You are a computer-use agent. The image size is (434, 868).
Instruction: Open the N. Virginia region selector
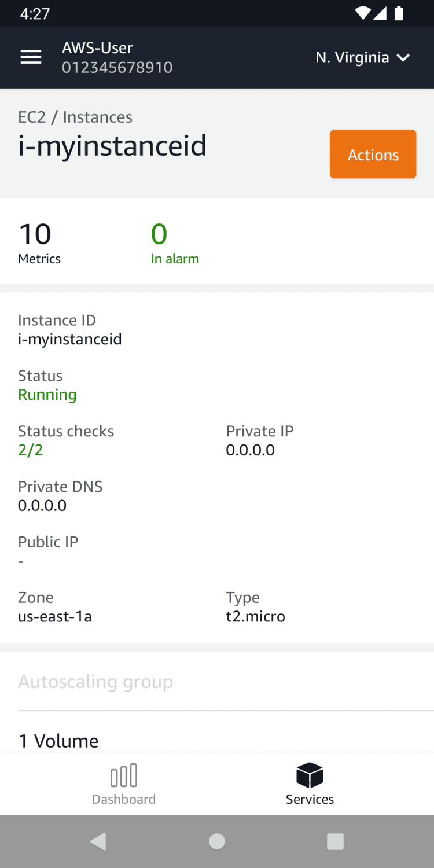click(352, 57)
